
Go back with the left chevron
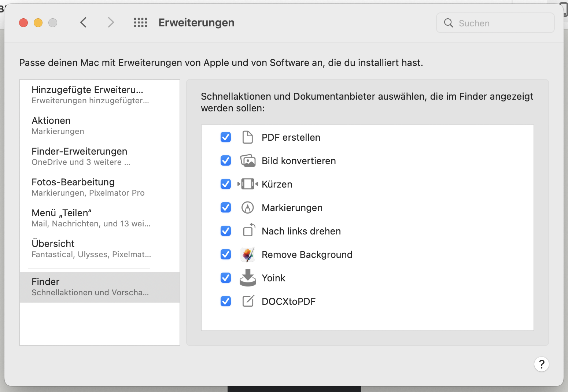pyautogui.click(x=84, y=23)
